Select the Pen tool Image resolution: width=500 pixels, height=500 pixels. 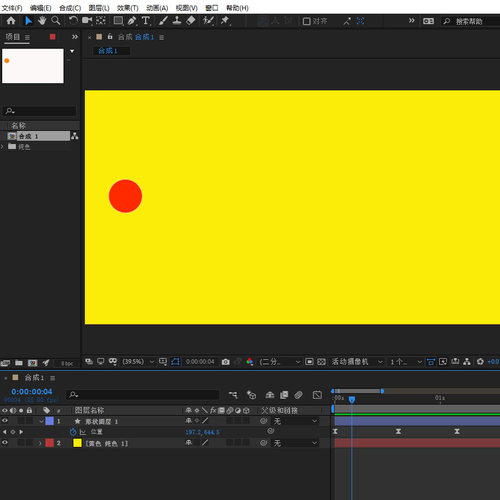132,21
